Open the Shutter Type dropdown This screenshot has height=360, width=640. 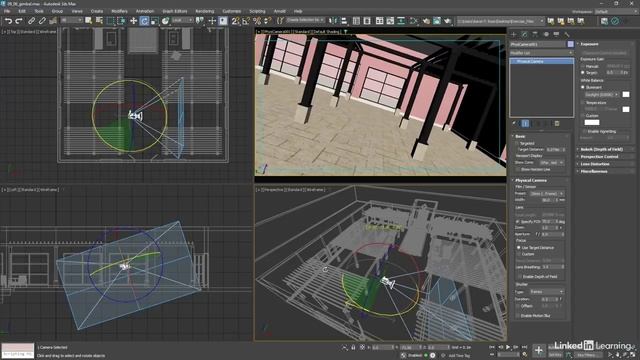click(547, 292)
